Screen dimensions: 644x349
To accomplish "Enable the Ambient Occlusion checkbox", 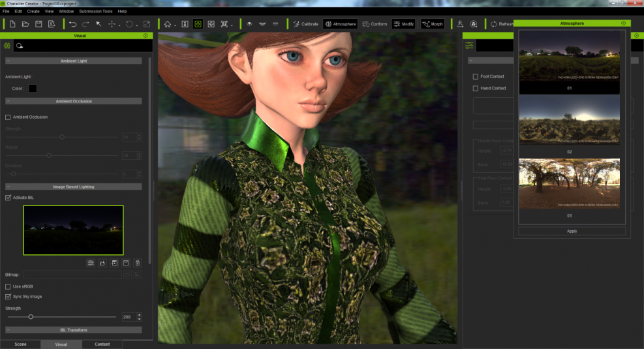I will [x=8, y=117].
